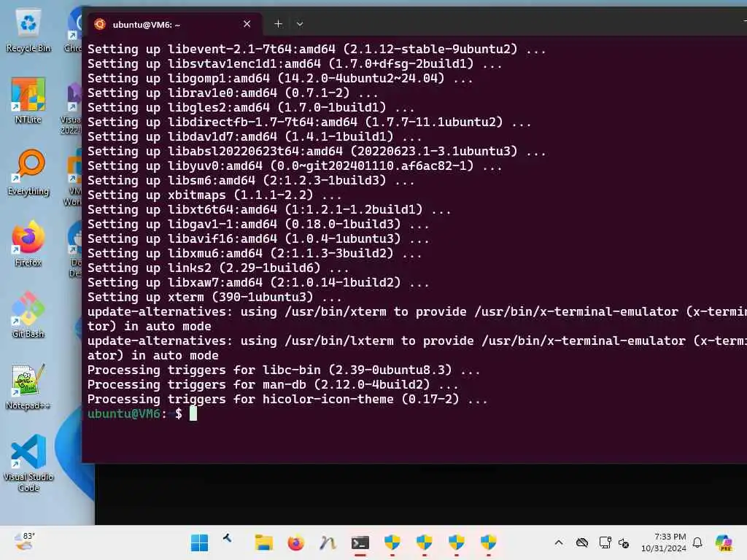Viewport: 747px width, 560px height.
Task: Click the 'Setting up xbitmaps (1.1.1-2.2)' line
Action: click(214, 195)
